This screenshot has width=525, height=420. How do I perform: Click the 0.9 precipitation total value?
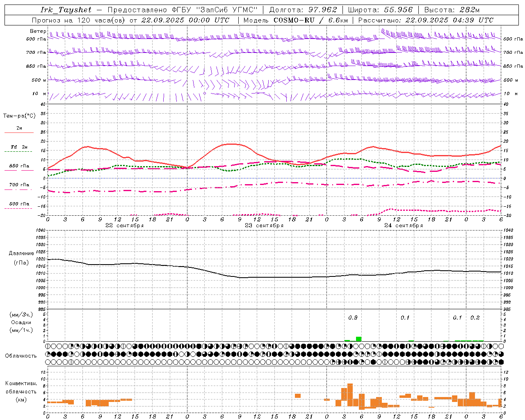click(x=353, y=317)
